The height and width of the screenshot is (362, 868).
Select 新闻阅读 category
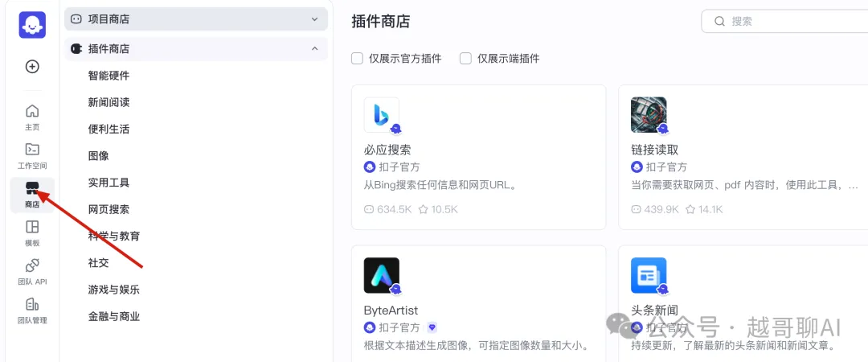tap(108, 102)
